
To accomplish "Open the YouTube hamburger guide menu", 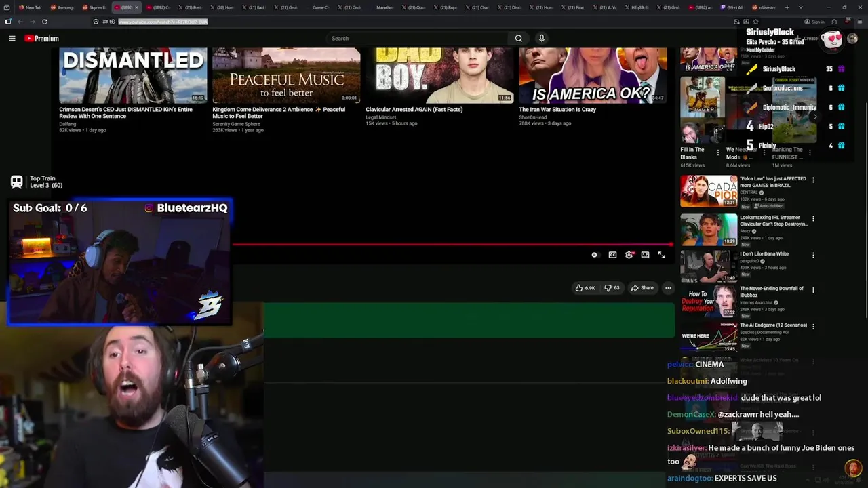I will coord(12,39).
